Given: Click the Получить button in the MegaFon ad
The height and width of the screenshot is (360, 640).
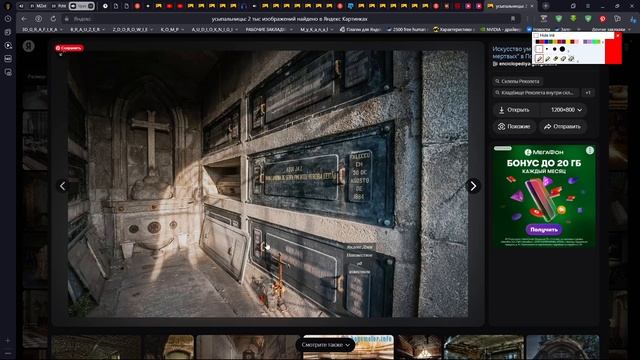Looking at the screenshot, I should coord(544,230).
